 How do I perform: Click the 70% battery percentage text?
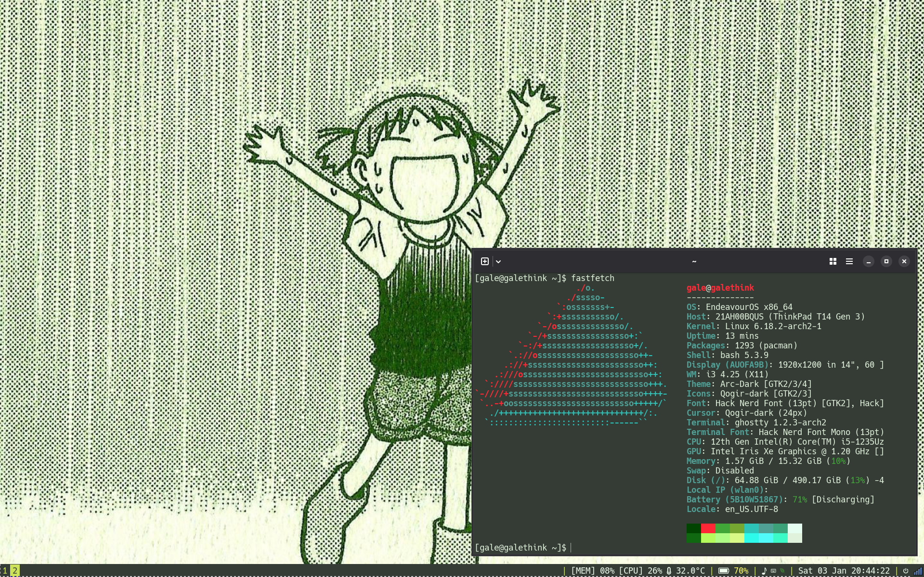point(741,571)
